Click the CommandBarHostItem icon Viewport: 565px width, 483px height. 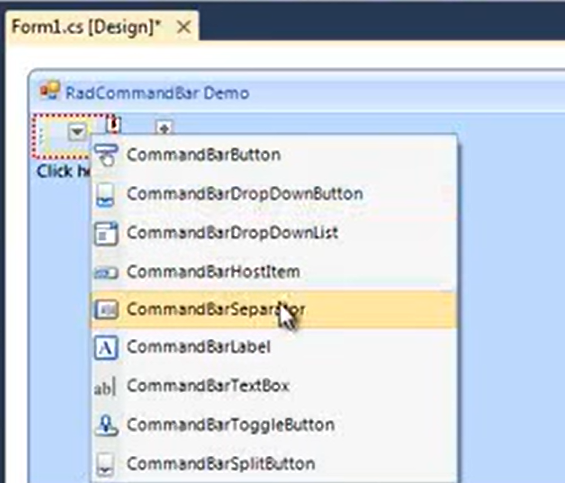coord(106,273)
